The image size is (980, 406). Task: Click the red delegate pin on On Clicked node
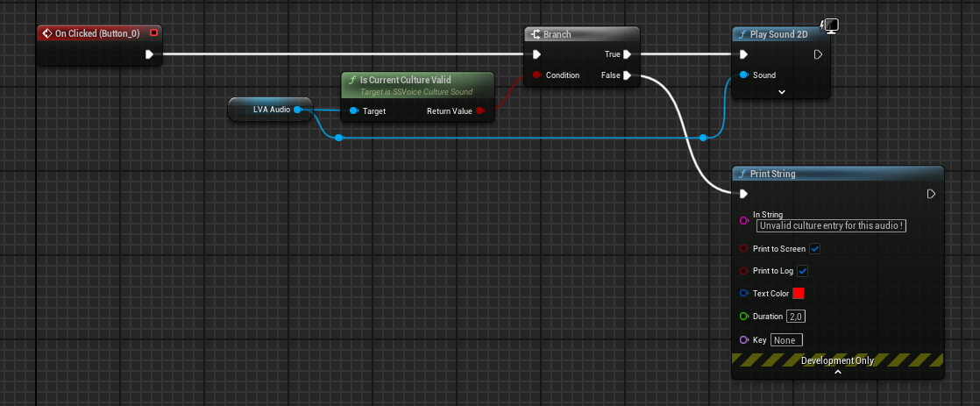pos(153,32)
